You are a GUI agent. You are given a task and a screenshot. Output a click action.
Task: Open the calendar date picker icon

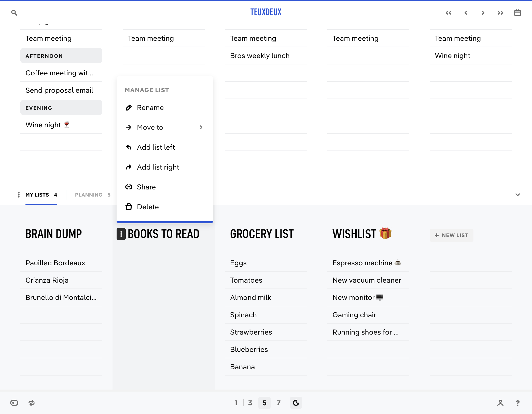pyautogui.click(x=518, y=13)
